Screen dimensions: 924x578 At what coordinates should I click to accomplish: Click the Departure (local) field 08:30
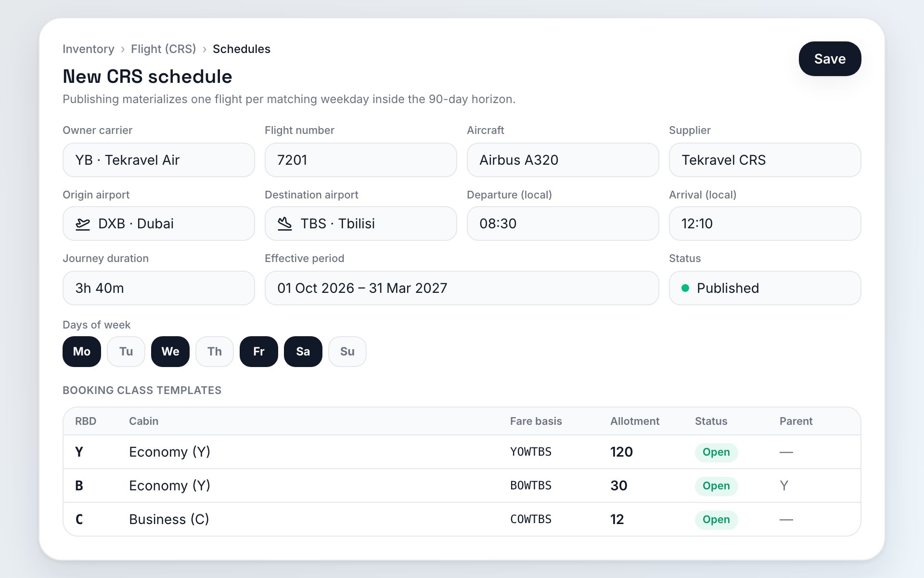(563, 223)
